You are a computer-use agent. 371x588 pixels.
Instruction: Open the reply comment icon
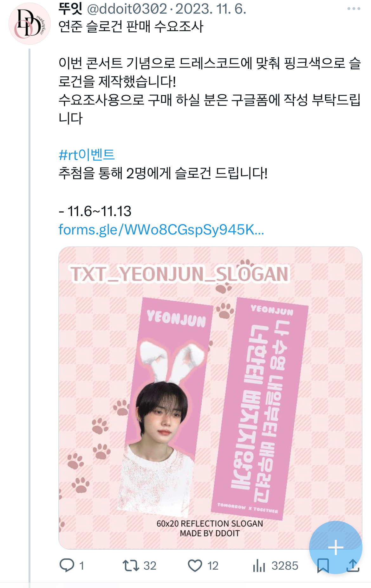click(x=67, y=566)
